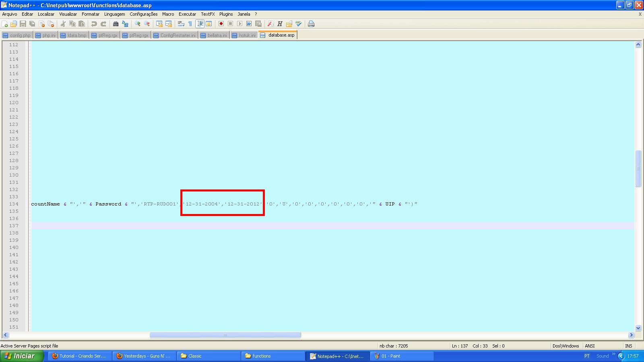This screenshot has height=362, width=644.
Task: Open the Configurações menu
Action: pos(144,14)
